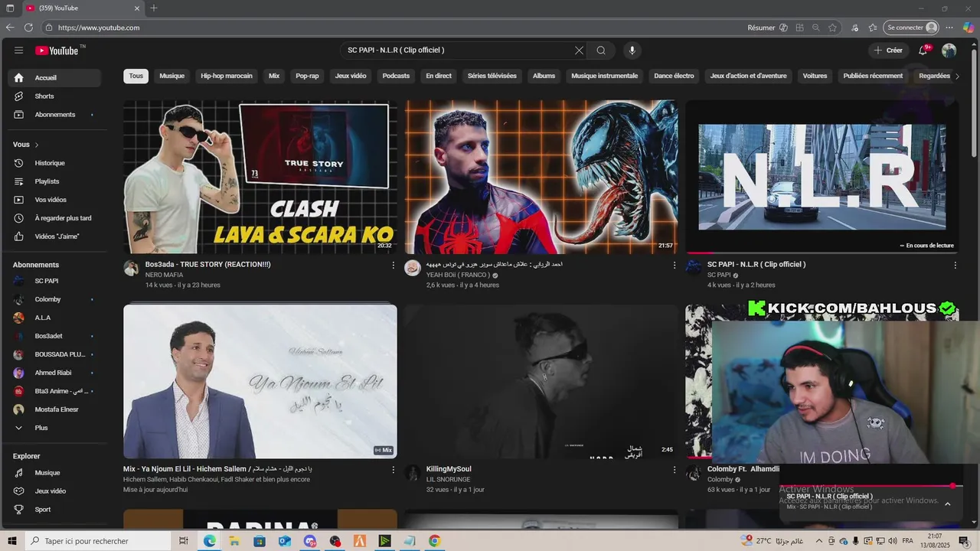Click the Créer button
980x551 pixels.
(888, 51)
